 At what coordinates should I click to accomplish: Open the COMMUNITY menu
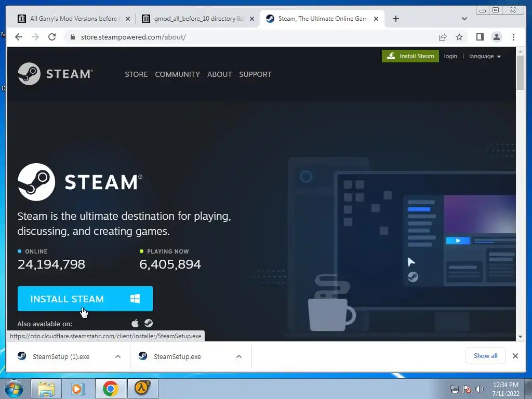pos(178,74)
